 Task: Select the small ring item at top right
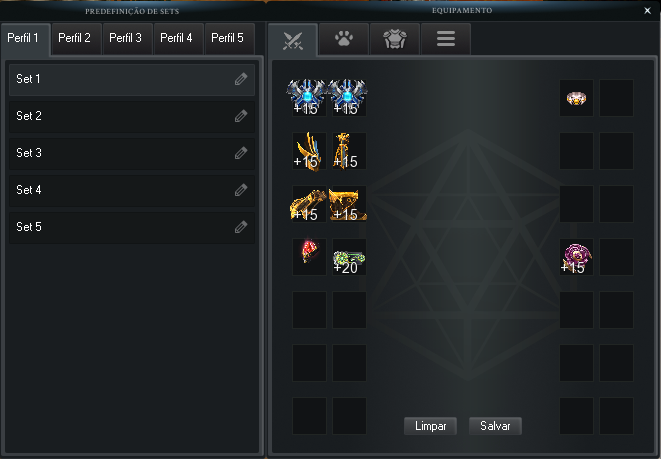pos(576,98)
